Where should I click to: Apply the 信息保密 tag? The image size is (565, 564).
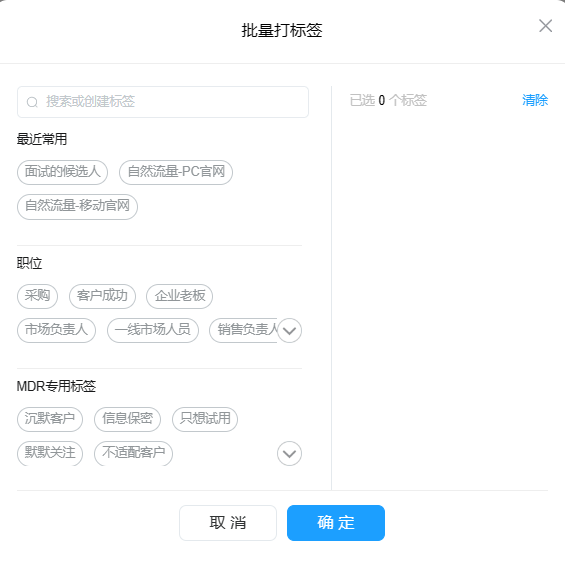(128, 419)
